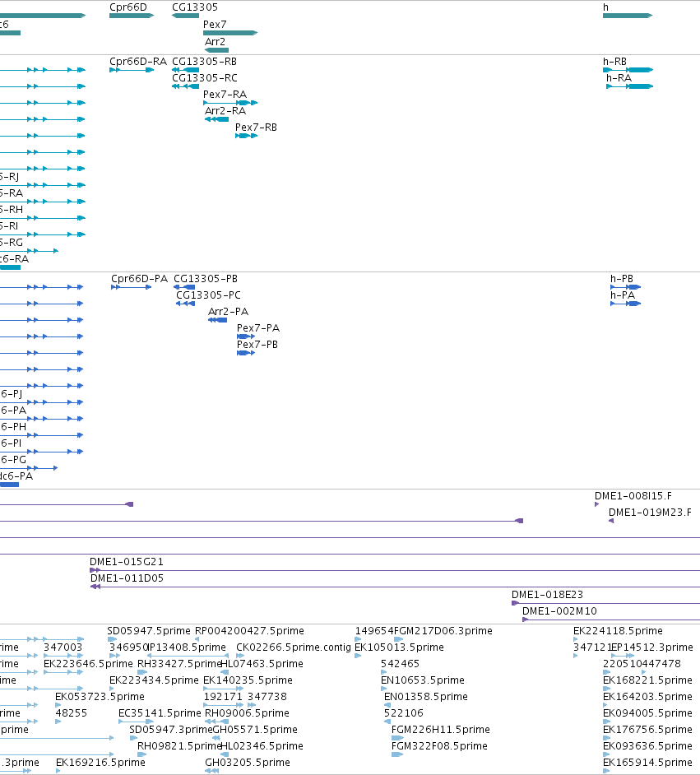Open the EK164203.5prime EST label

pyautogui.click(x=647, y=696)
